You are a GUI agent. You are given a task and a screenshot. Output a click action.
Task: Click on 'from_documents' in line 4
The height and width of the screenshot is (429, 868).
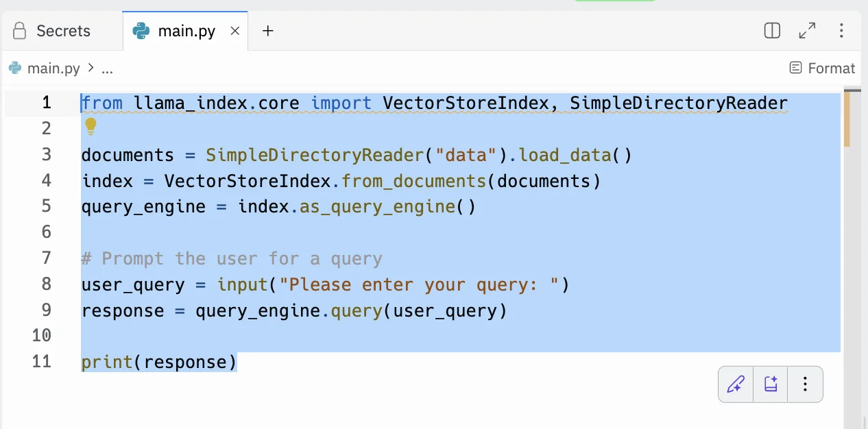pos(413,182)
